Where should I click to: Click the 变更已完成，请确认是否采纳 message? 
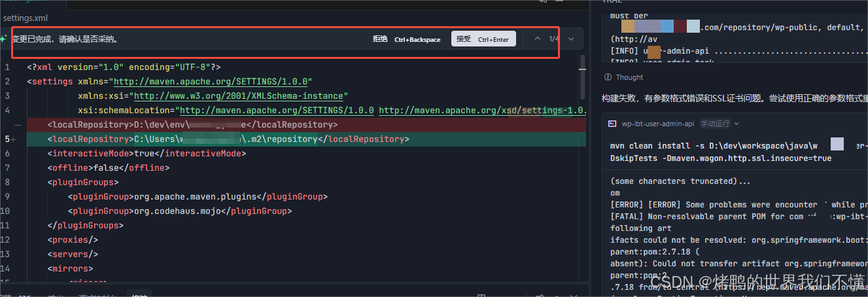point(65,39)
